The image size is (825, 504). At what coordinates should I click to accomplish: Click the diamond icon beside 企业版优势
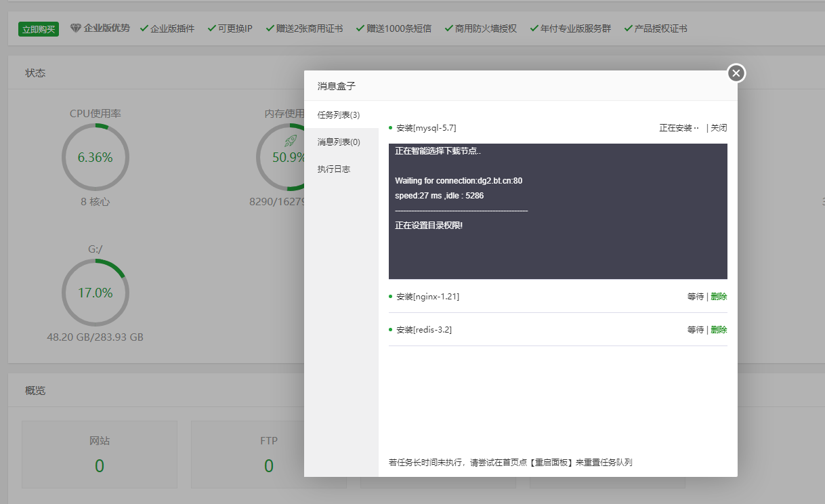point(75,28)
